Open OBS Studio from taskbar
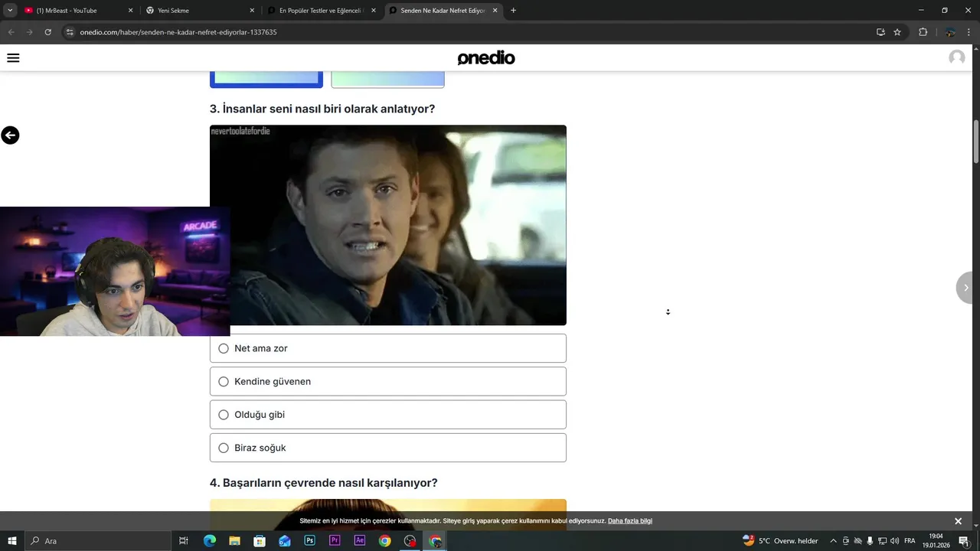The image size is (980, 551). 410,541
